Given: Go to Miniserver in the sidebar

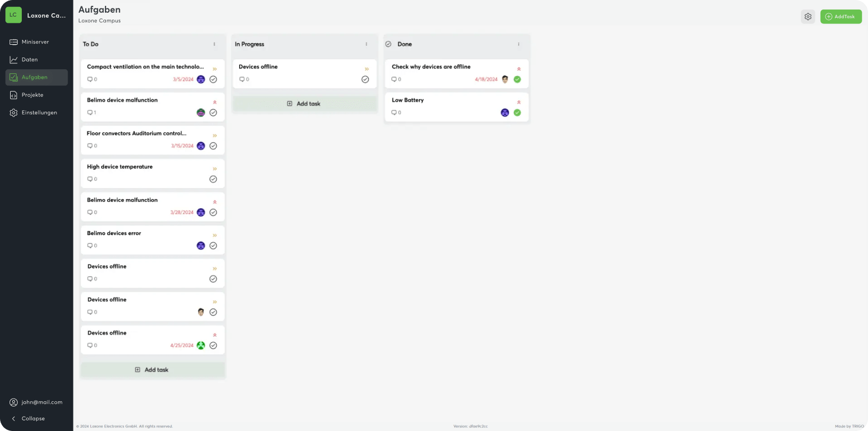Looking at the screenshot, I should [x=35, y=42].
